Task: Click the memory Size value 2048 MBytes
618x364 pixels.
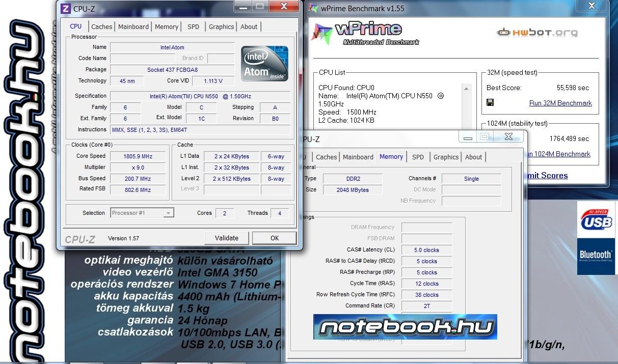Action: (x=353, y=190)
